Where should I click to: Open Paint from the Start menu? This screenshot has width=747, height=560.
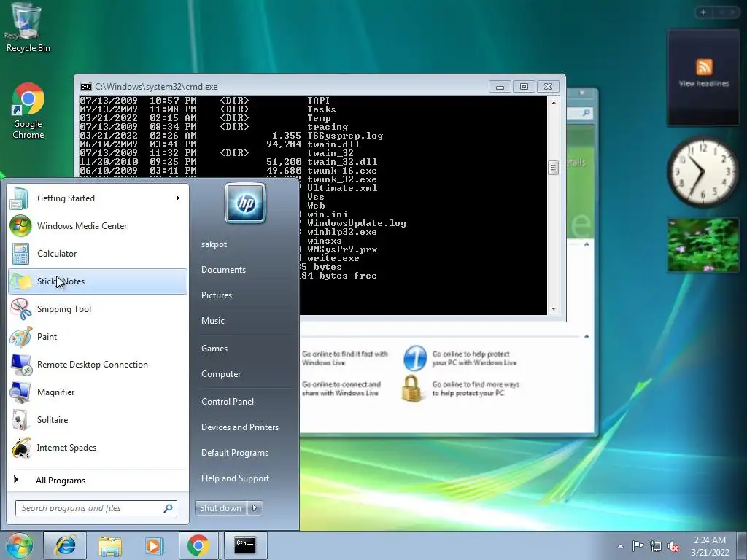(97, 337)
